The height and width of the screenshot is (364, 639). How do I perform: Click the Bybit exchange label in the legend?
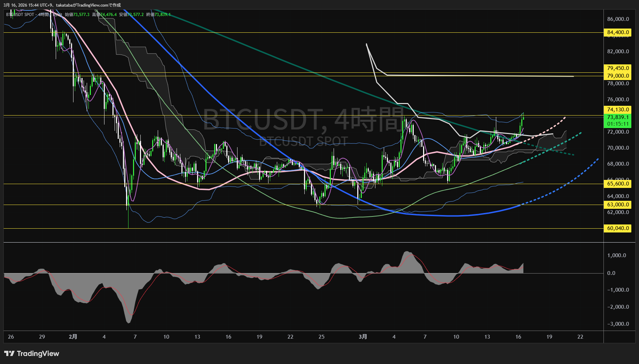click(57, 15)
